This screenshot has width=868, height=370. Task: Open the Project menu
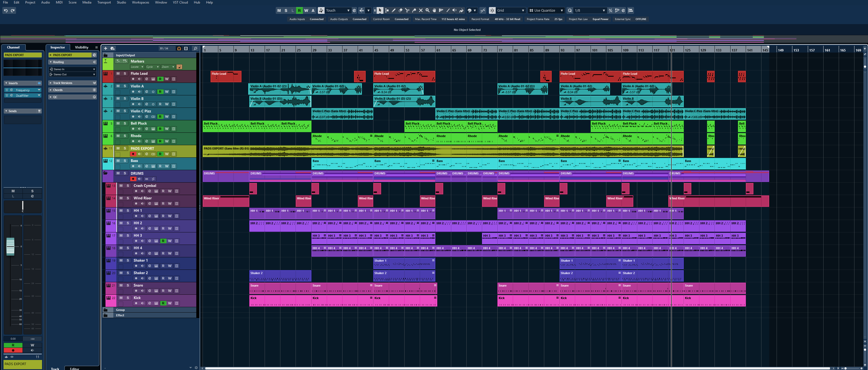pos(30,2)
